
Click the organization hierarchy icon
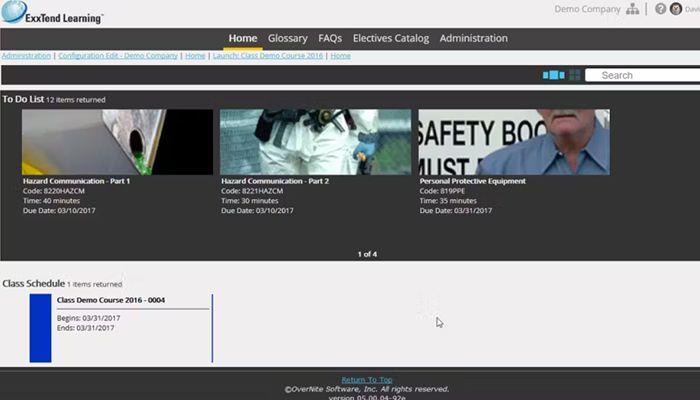(632, 9)
